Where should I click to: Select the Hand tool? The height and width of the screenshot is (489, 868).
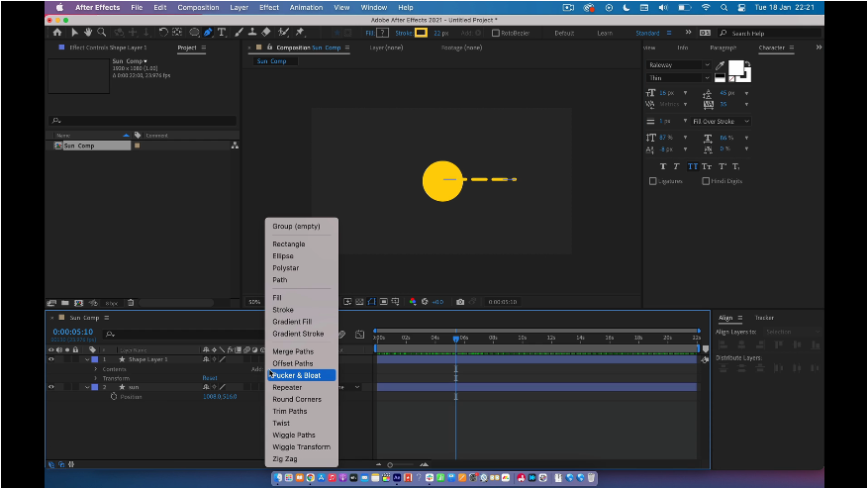[87, 33]
